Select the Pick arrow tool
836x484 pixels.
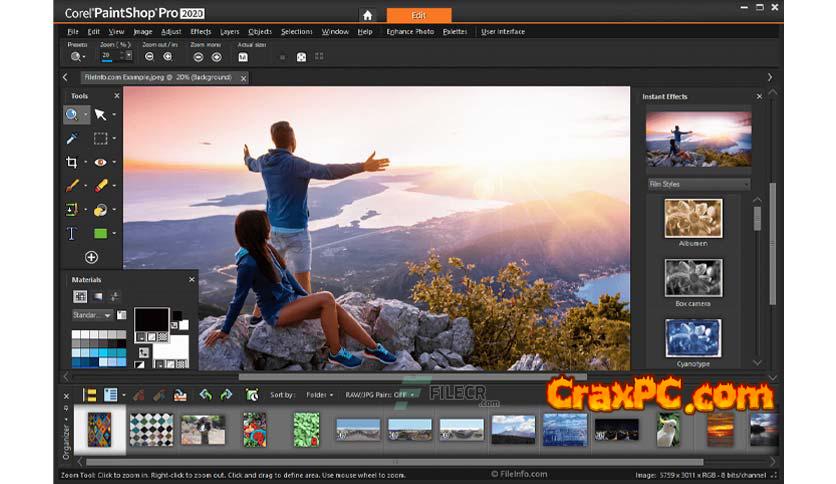(x=100, y=115)
